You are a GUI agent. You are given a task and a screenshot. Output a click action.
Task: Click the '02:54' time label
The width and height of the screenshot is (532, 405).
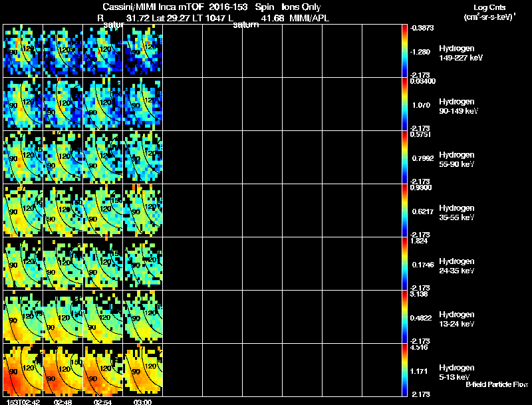(x=103, y=402)
